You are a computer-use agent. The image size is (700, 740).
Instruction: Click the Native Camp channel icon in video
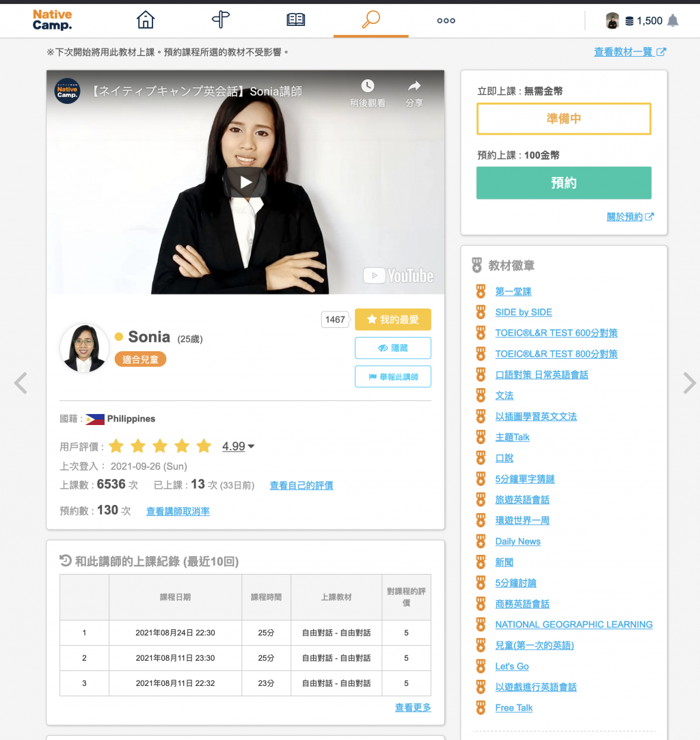coord(67,91)
